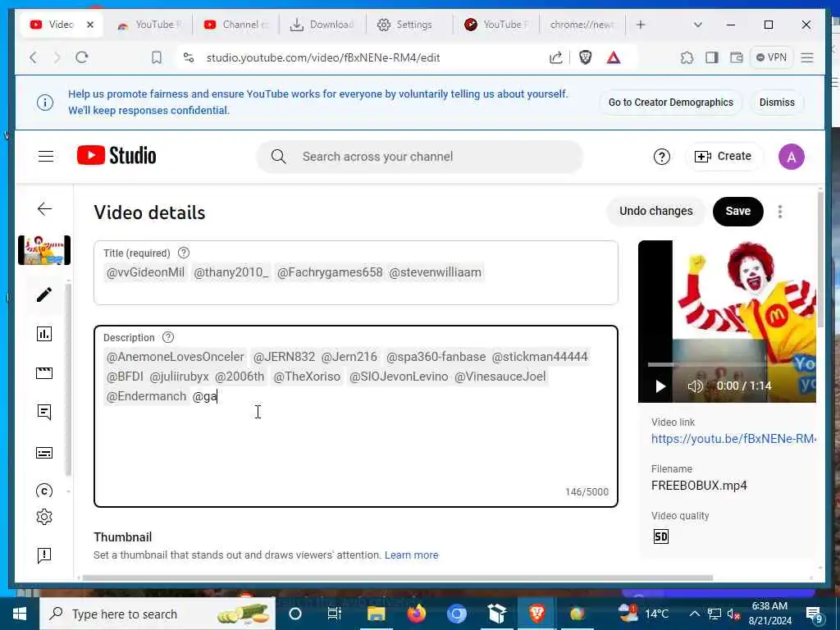The width and height of the screenshot is (840, 630).
Task: Open the Send feedback icon
Action: [44, 555]
